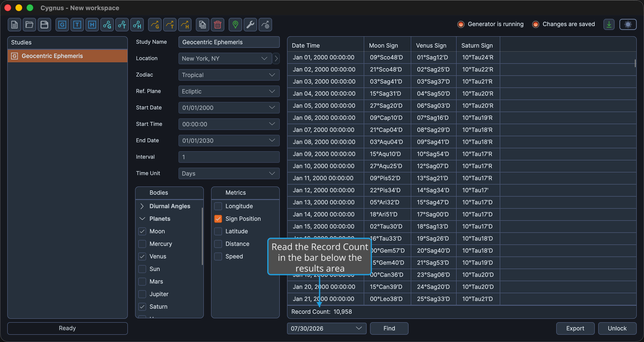
Task: Open the Find date dropdown 07/30/2026
Action: (x=327, y=328)
